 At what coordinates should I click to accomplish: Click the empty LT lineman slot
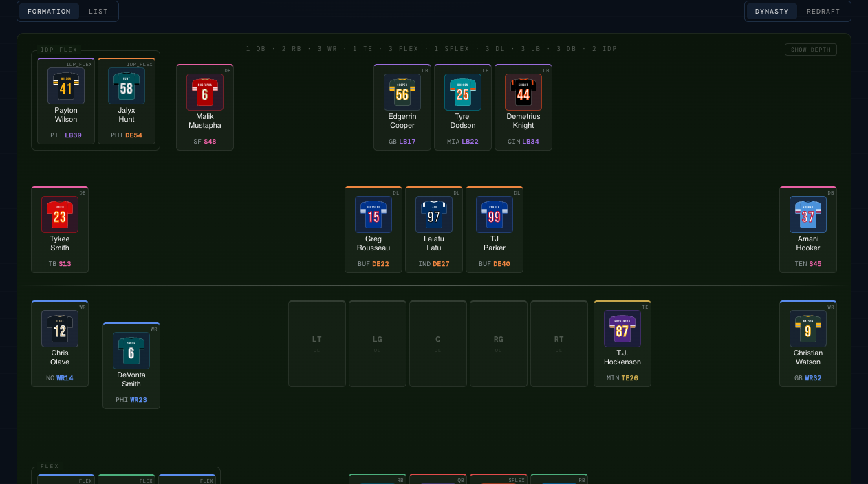click(x=317, y=344)
